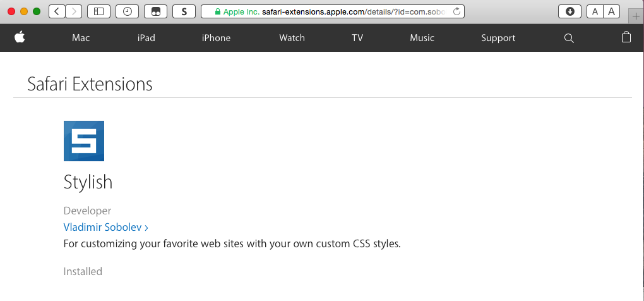Zoom the Safari window with green button
This screenshot has height=301, width=644.
point(37,11)
